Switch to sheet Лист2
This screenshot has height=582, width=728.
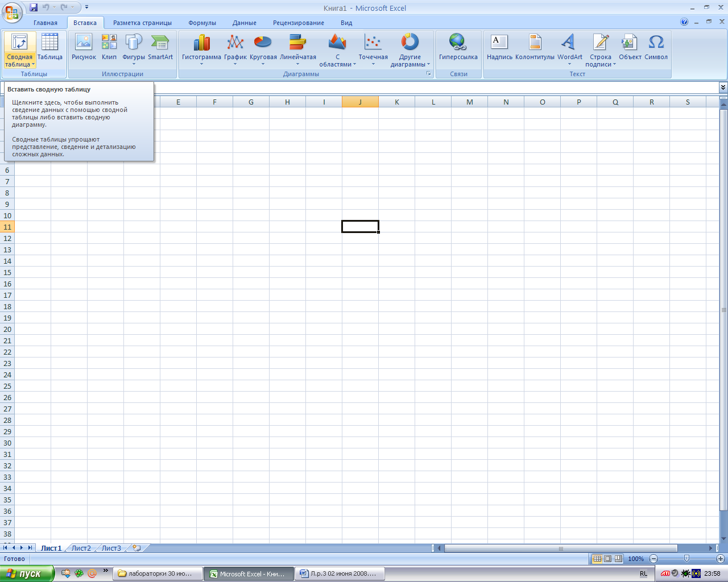tap(81, 548)
